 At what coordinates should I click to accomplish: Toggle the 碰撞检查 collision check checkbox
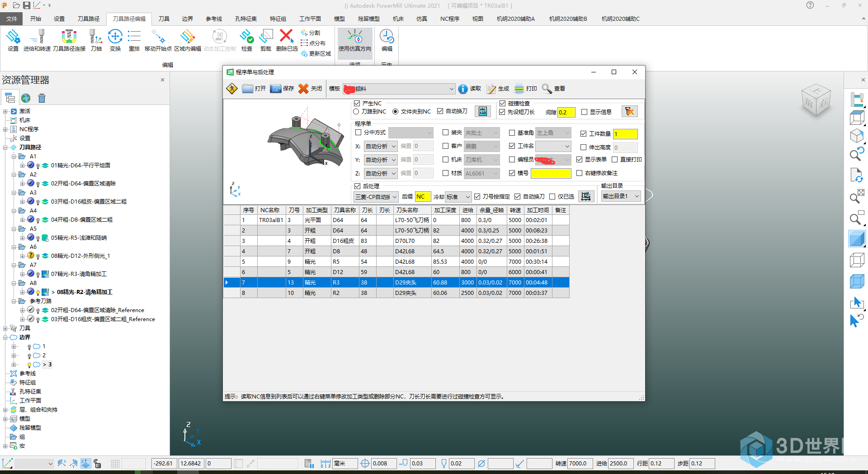click(x=502, y=104)
